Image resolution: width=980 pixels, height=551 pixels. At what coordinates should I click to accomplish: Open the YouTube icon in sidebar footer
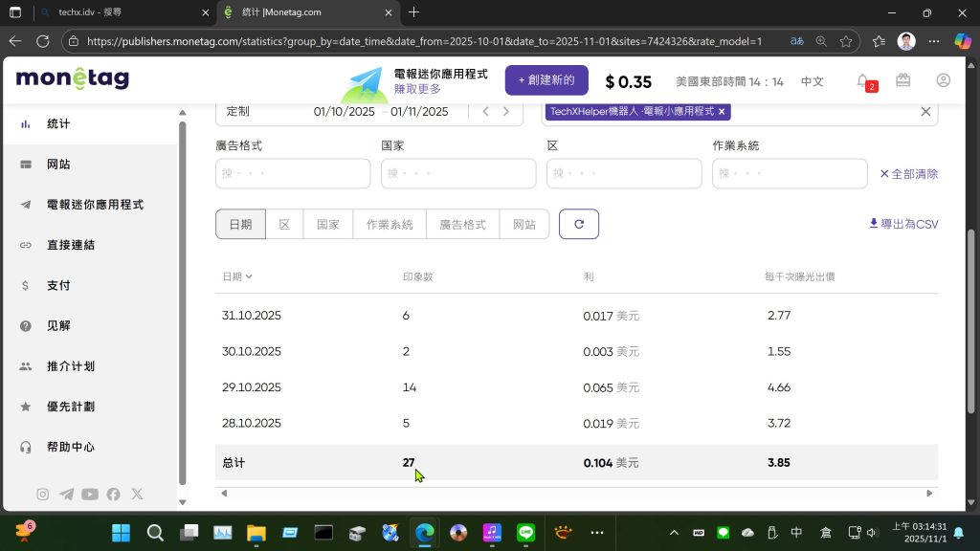pos(90,494)
